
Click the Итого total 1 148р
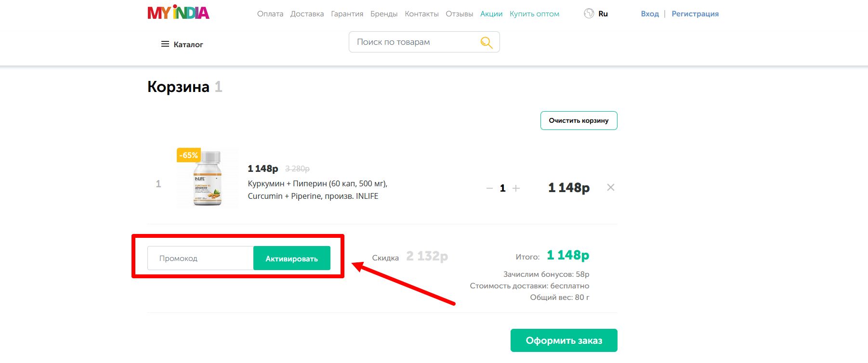point(568,255)
